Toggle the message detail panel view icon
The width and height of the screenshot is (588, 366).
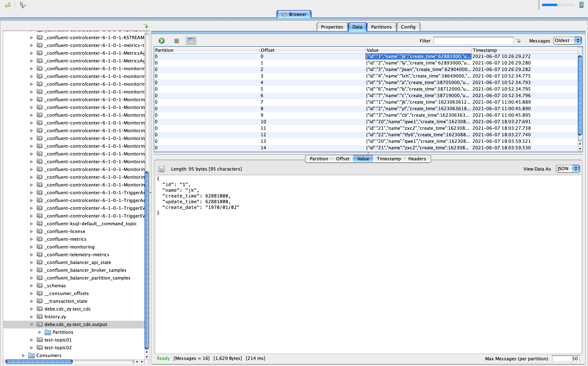tap(191, 41)
